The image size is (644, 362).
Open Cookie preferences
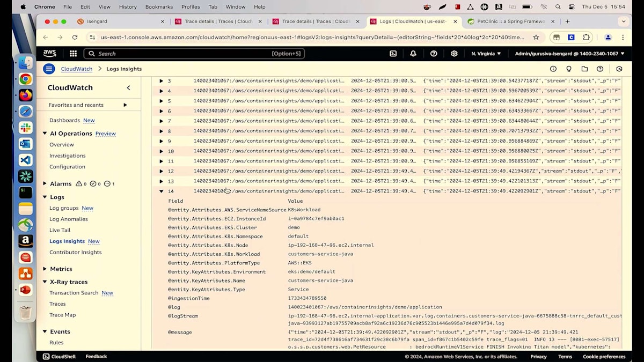pos(604,356)
